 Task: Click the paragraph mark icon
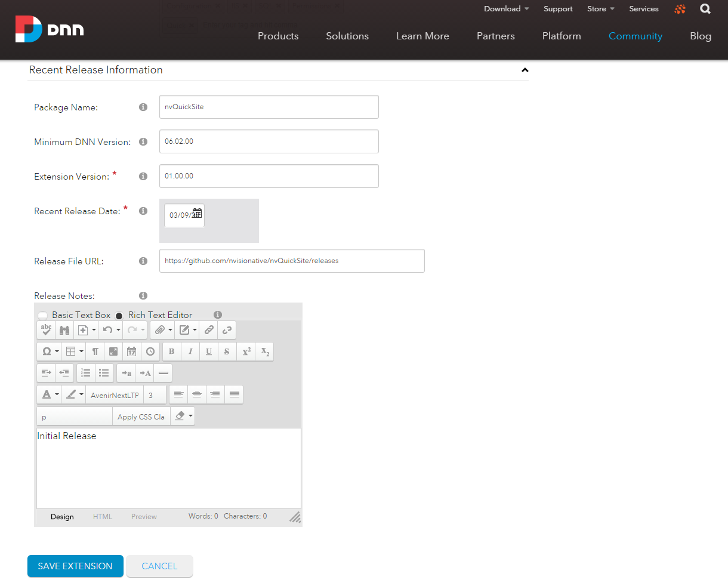coord(95,351)
